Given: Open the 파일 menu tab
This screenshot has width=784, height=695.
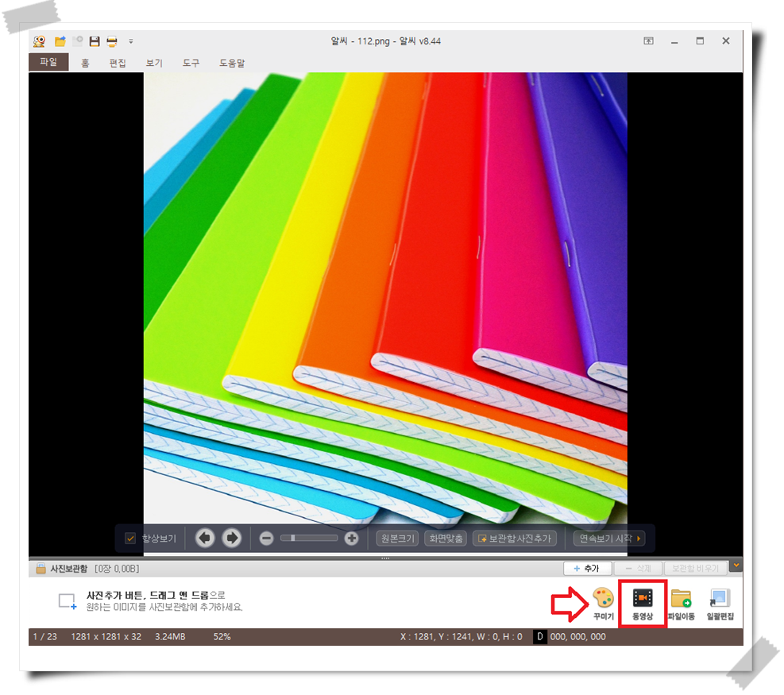Looking at the screenshot, I should tap(48, 62).
